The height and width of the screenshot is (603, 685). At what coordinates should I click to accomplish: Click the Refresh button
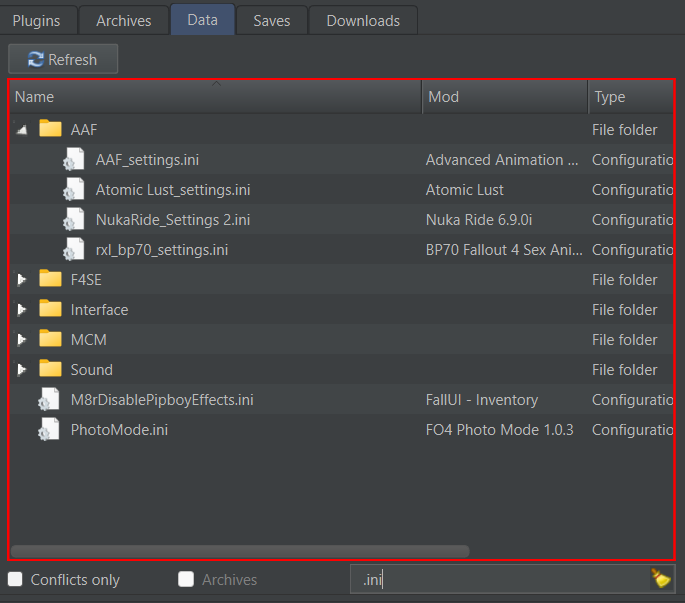pos(63,59)
